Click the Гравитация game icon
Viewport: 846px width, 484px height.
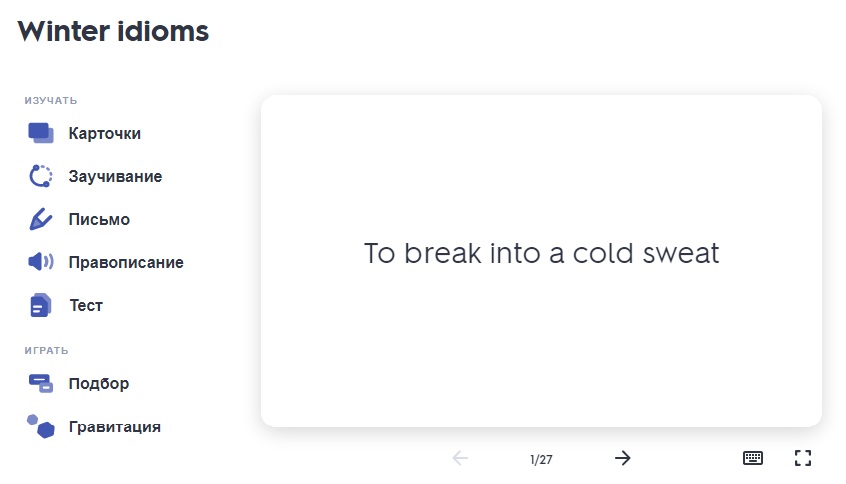click(40, 426)
